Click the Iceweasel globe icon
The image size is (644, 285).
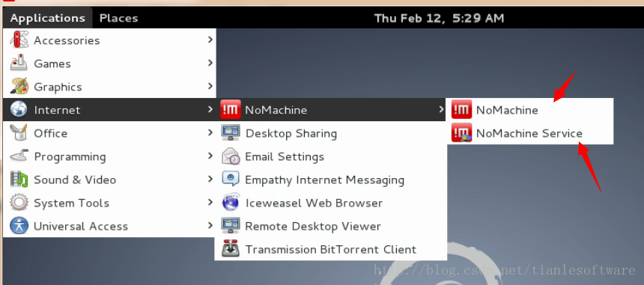tap(231, 203)
